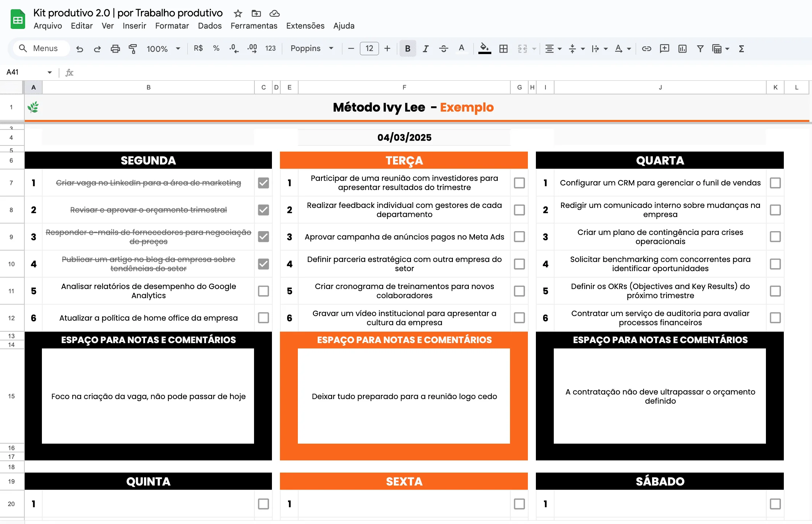Check the home office política checkbox

[264, 318]
